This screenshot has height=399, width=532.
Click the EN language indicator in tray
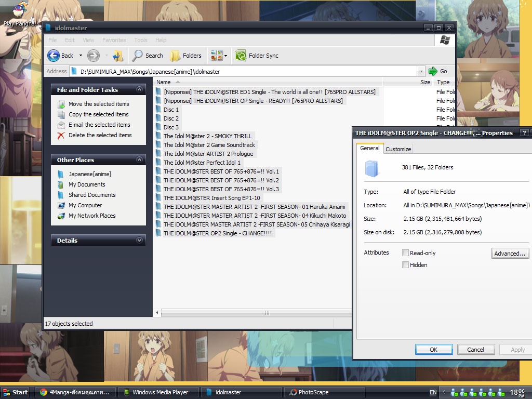coord(433,392)
